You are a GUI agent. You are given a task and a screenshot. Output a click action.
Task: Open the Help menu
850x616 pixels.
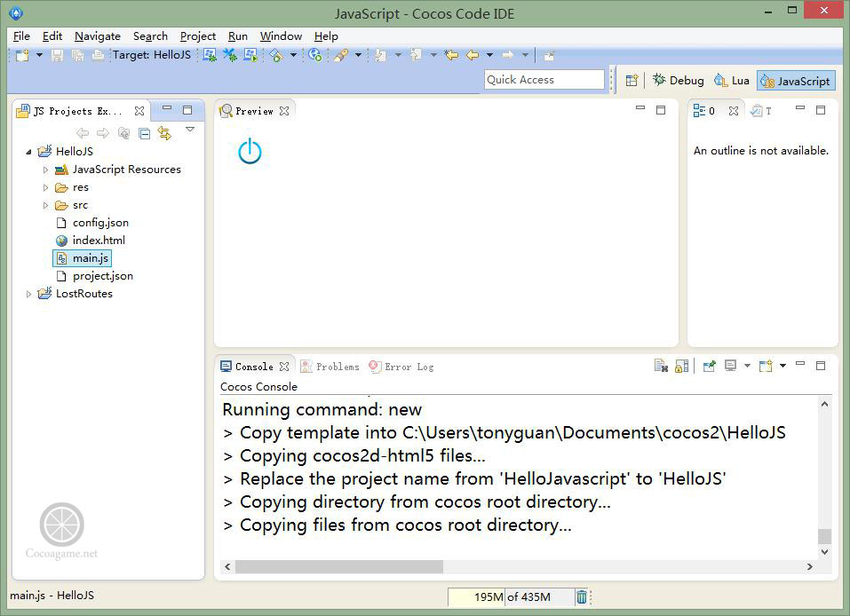pyautogui.click(x=326, y=36)
